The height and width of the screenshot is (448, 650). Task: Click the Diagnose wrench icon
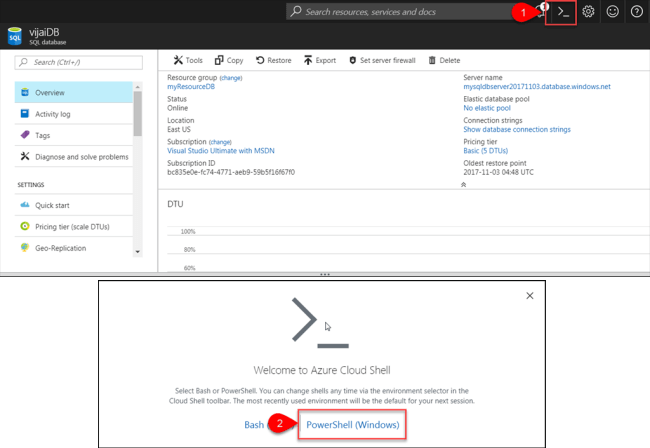tap(25, 156)
